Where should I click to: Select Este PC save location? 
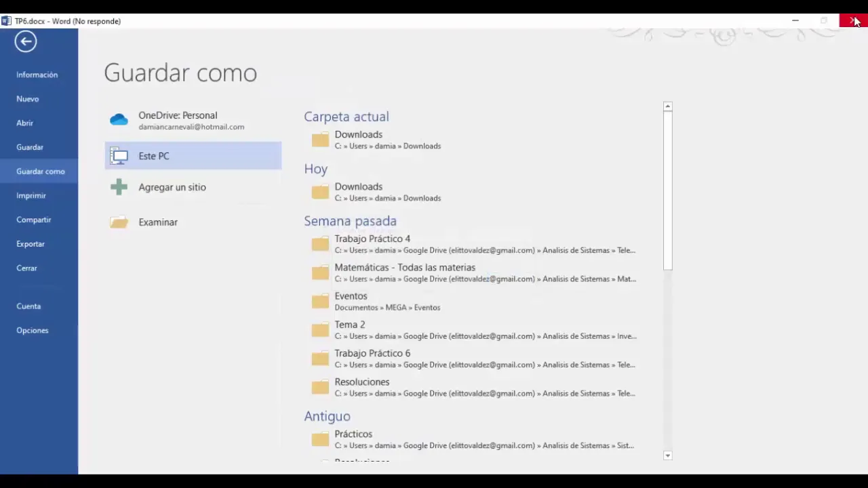pyautogui.click(x=193, y=156)
